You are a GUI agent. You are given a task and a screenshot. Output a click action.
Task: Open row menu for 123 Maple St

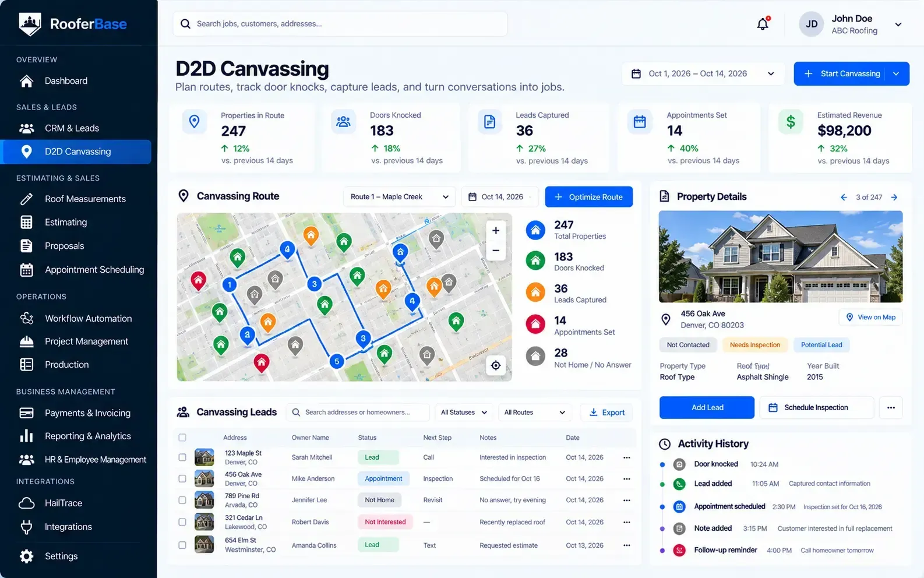627,457
